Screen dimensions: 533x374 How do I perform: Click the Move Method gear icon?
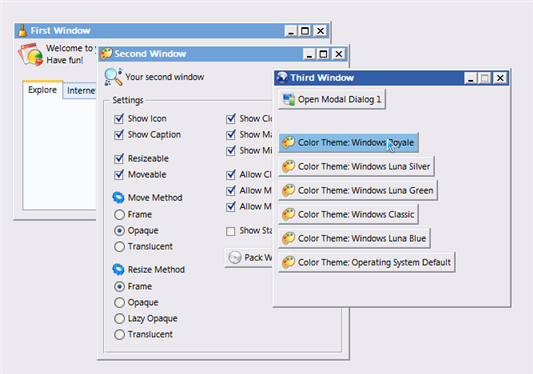click(x=118, y=198)
